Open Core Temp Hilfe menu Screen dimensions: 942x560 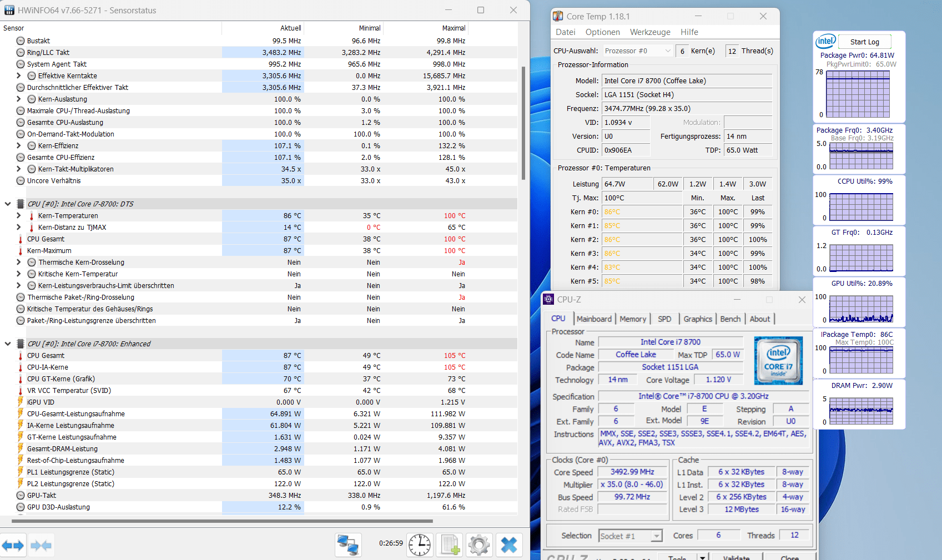tap(689, 32)
